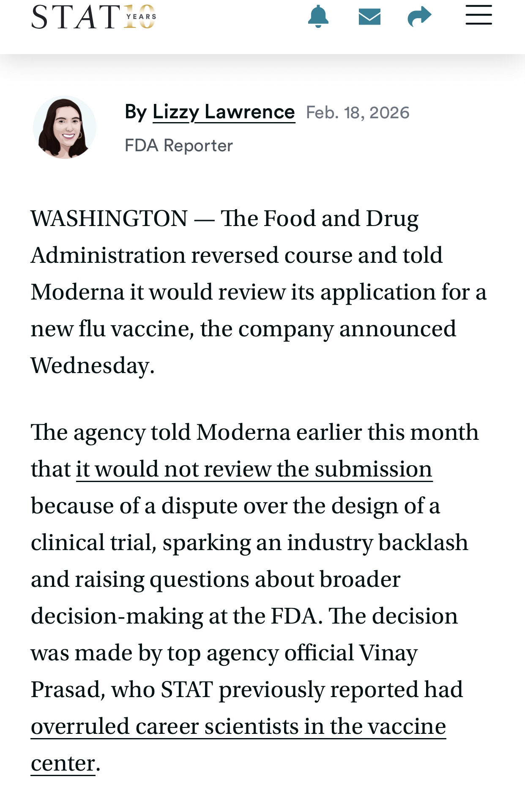The image size is (525, 812).
Task: Click the Feb. 18, 2026 publication date
Action: click(x=358, y=113)
